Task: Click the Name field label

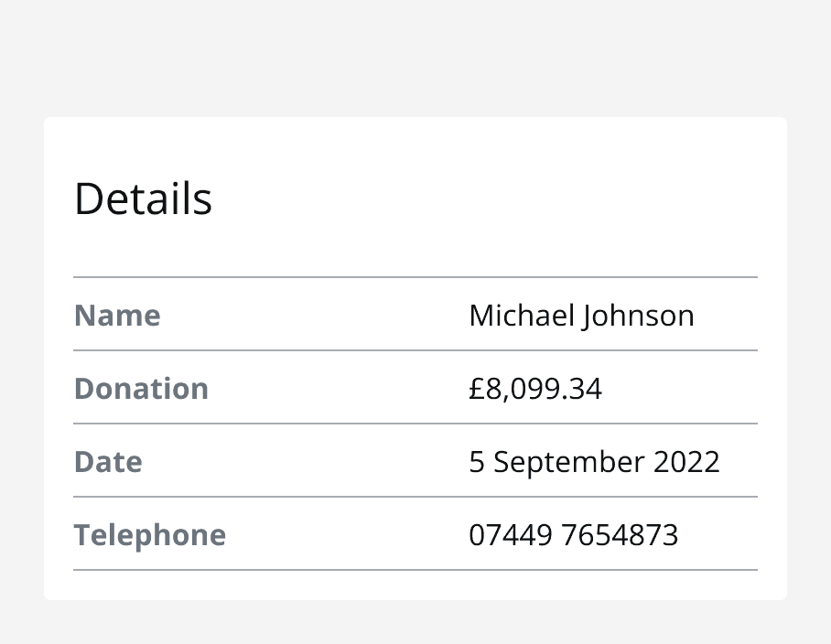Action: point(117,316)
